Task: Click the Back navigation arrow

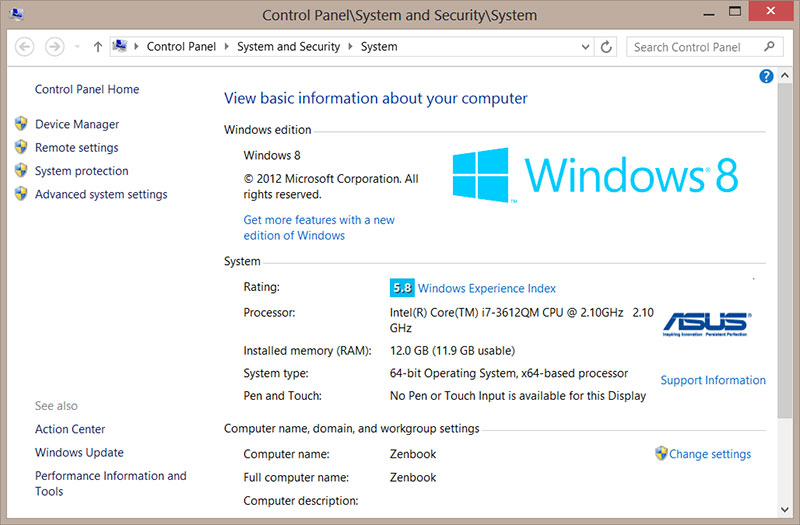Action: (x=24, y=47)
